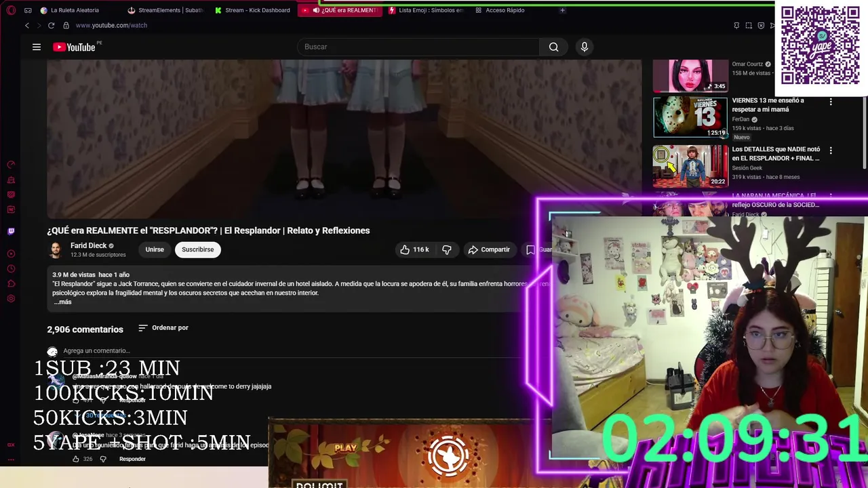Open the YouTube hamburger guide menu
Screen dimensions: 868x488
point(37,47)
